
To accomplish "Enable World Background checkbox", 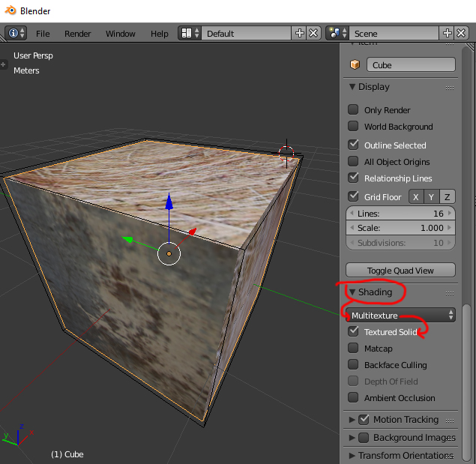I will click(x=353, y=126).
